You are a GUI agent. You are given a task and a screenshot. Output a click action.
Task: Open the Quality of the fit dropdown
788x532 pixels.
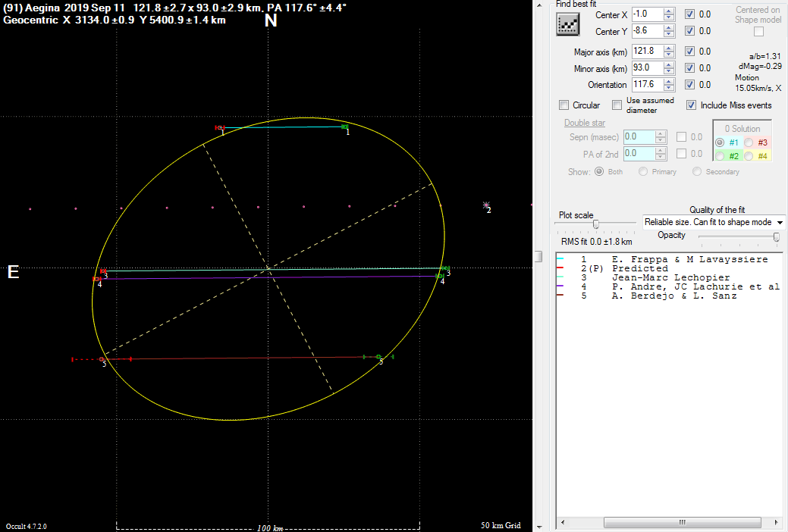coord(780,223)
